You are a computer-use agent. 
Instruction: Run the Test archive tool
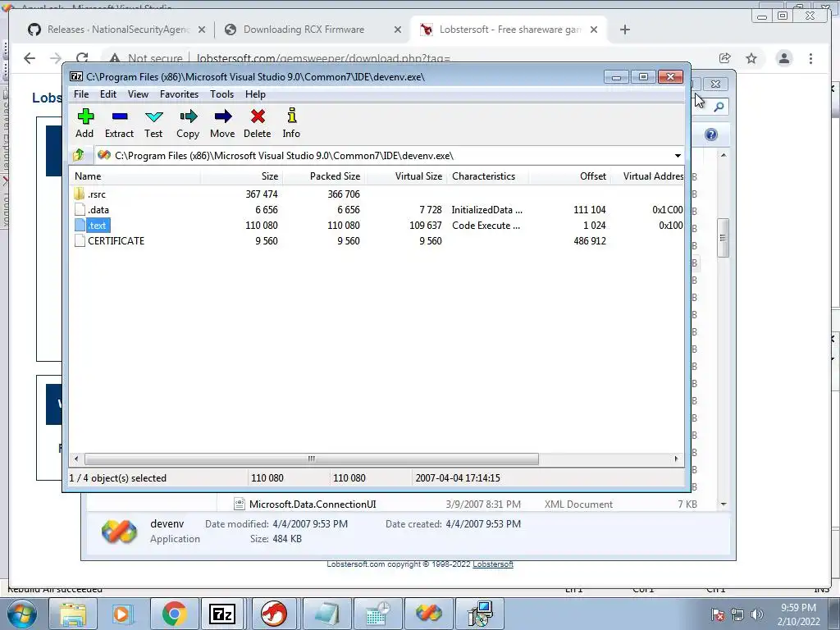click(153, 116)
